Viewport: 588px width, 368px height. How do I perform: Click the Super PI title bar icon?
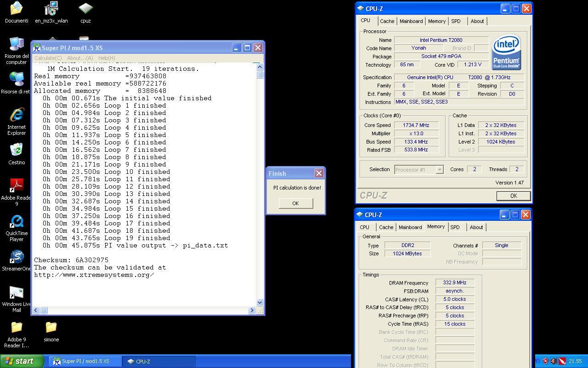pos(37,47)
